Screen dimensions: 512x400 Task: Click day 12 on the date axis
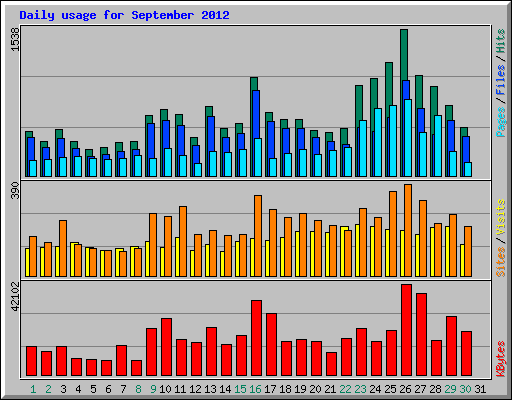195,389
